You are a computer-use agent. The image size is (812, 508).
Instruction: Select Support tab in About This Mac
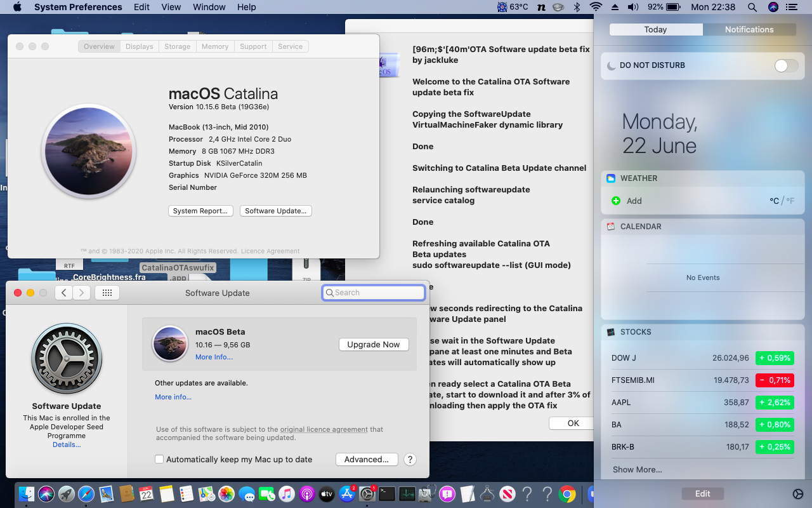tap(253, 46)
